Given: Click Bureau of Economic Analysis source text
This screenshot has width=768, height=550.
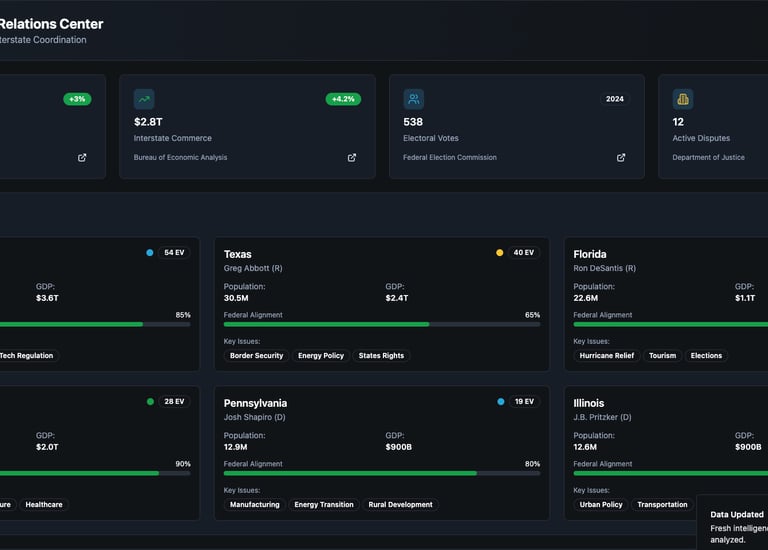Looking at the screenshot, I should (x=180, y=157).
